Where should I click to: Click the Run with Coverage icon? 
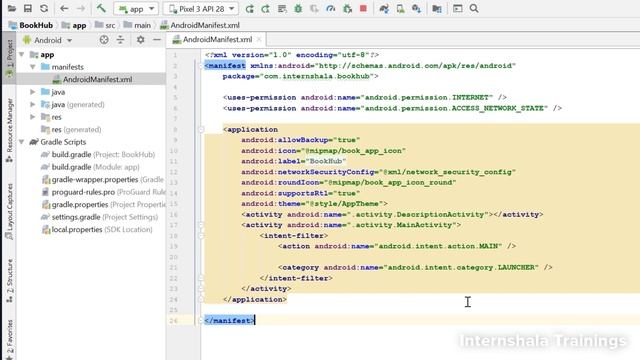[x=314, y=9]
